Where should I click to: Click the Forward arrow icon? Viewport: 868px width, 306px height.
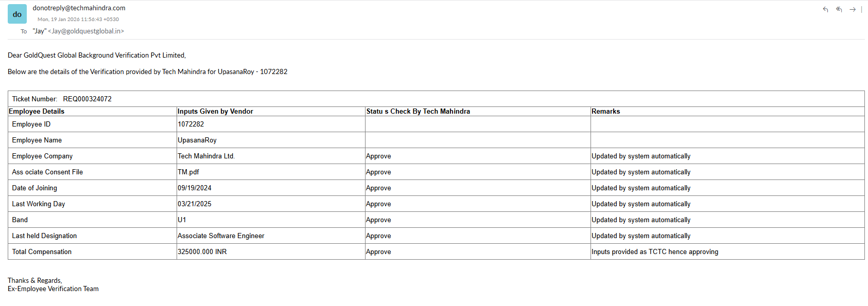tap(853, 9)
